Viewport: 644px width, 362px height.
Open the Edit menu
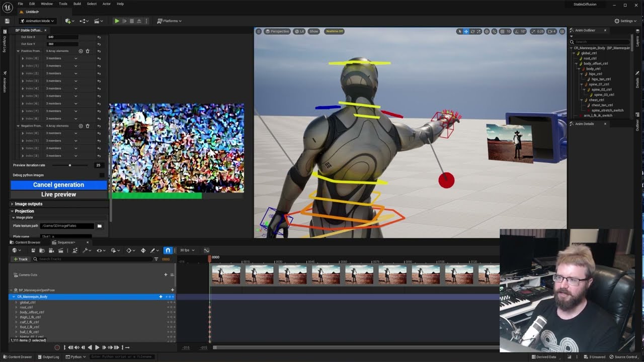pos(32,4)
